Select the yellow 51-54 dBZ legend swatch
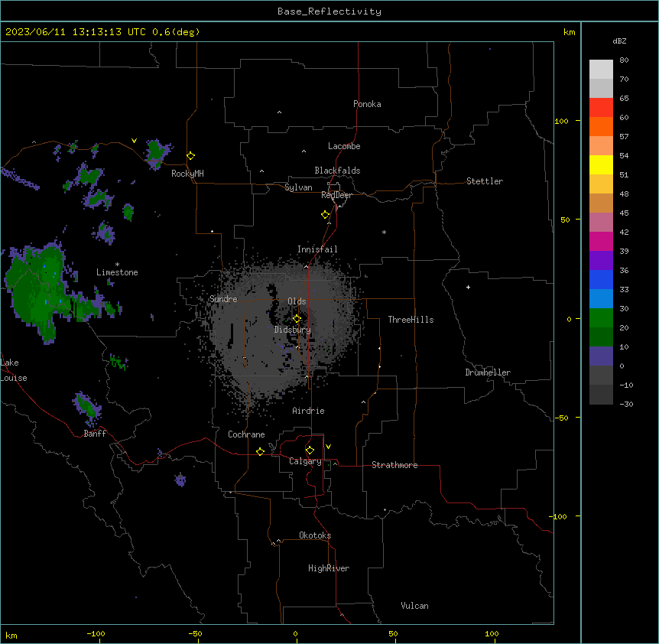 [x=601, y=164]
